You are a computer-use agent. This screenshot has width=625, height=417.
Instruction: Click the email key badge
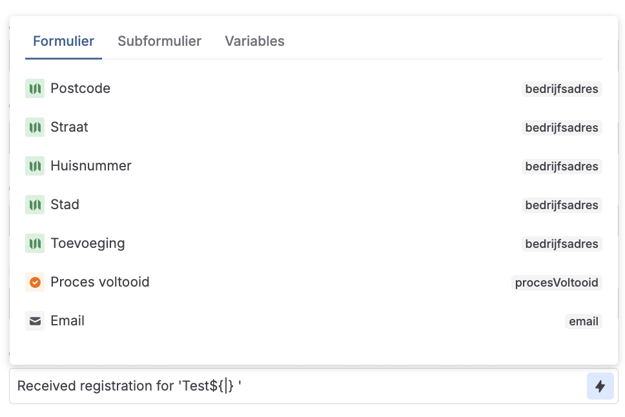(x=583, y=322)
